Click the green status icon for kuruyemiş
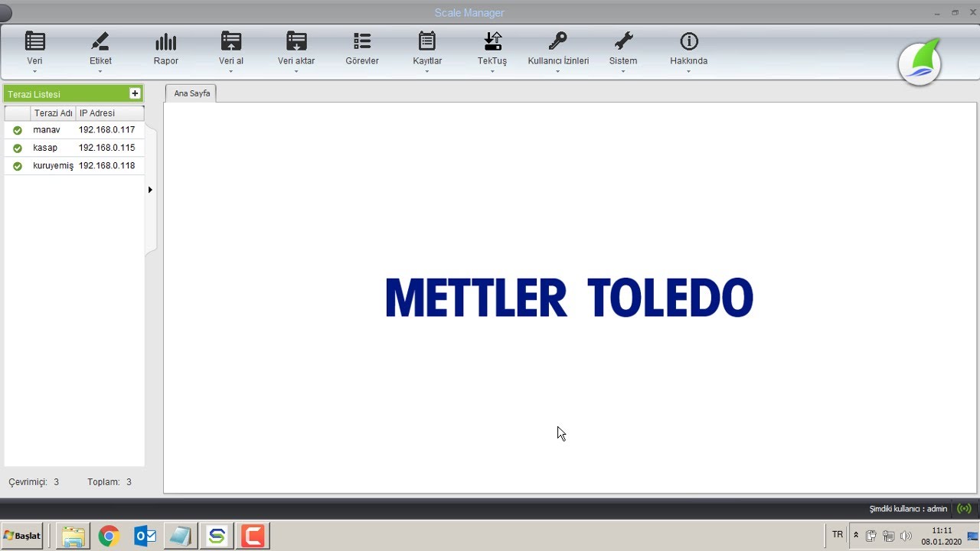 18,166
